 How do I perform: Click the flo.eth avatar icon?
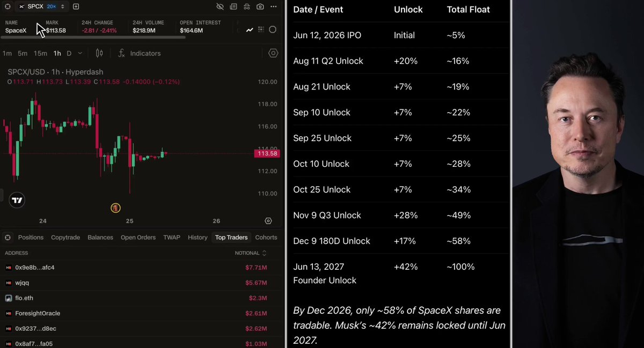tap(9, 298)
